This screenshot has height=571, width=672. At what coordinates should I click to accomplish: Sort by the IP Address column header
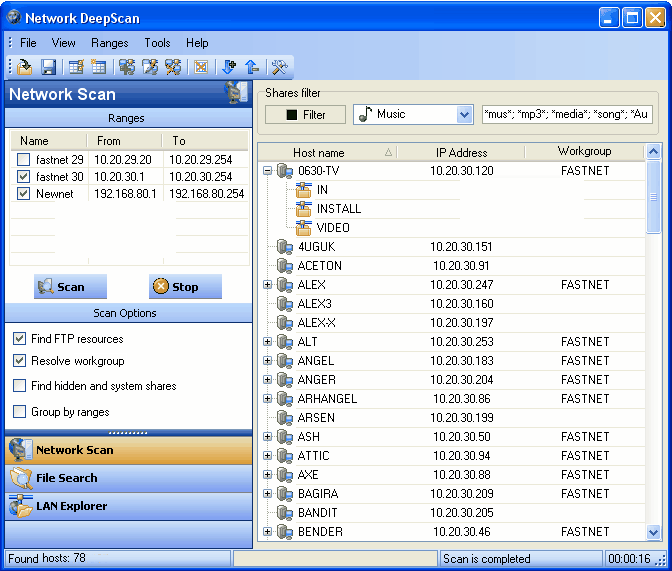point(461,153)
